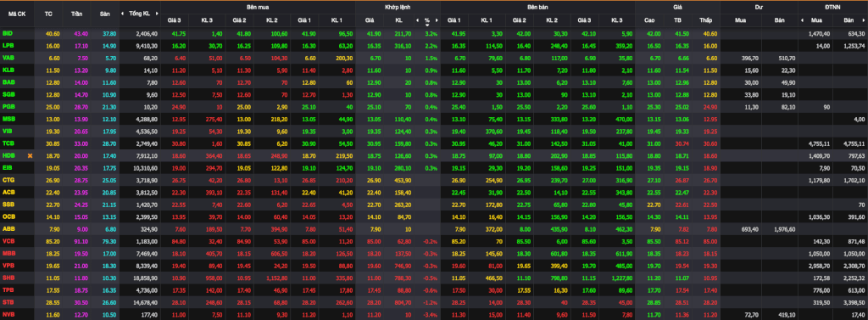Select the EIB ticker symbol
This screenshot has height=320, width=868.
(x=7, y=167)
